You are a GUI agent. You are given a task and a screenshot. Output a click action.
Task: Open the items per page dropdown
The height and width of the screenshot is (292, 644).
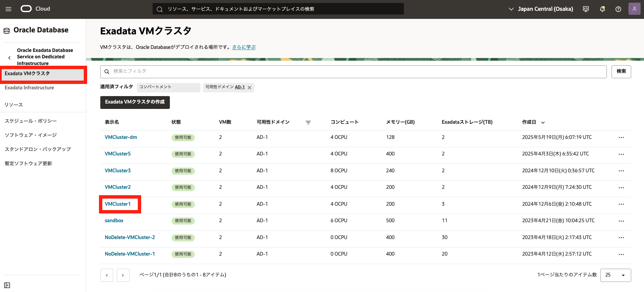click(615, 275)
